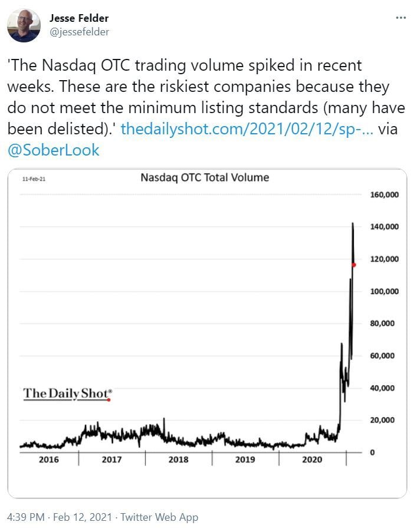Click the 2016 x-axis label
414x532 pixels.
pyautogui.click(x=48, y=460)
